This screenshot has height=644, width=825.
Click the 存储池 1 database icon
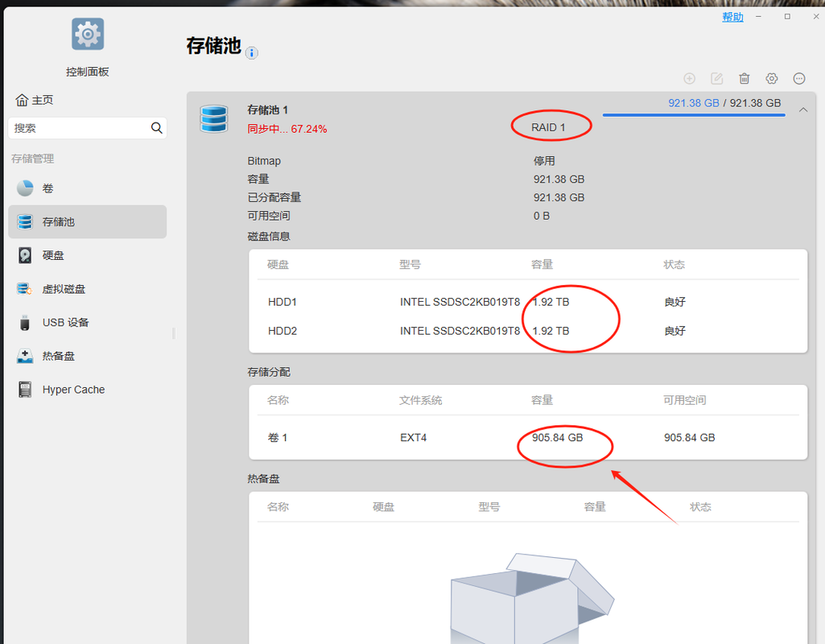213,119
